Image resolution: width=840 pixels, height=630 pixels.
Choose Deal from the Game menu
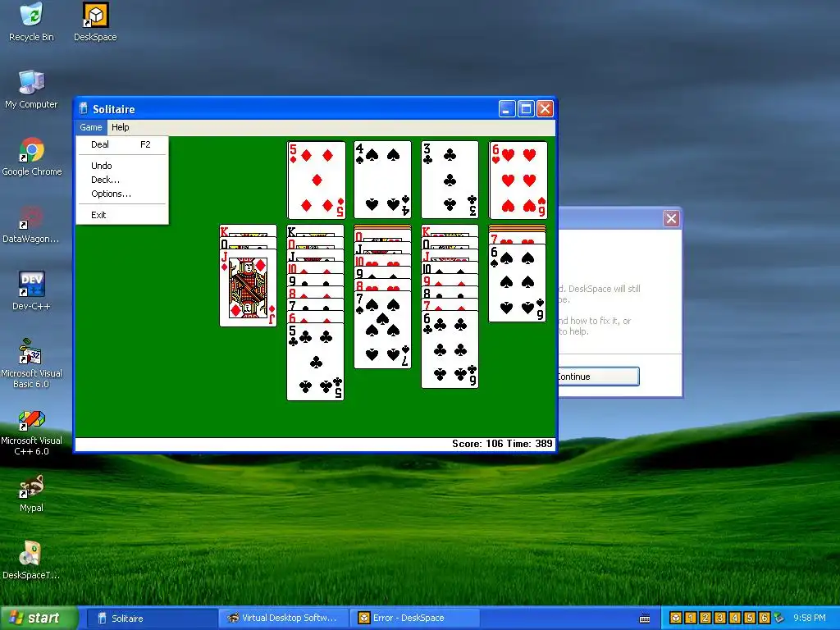pos(122,144)
